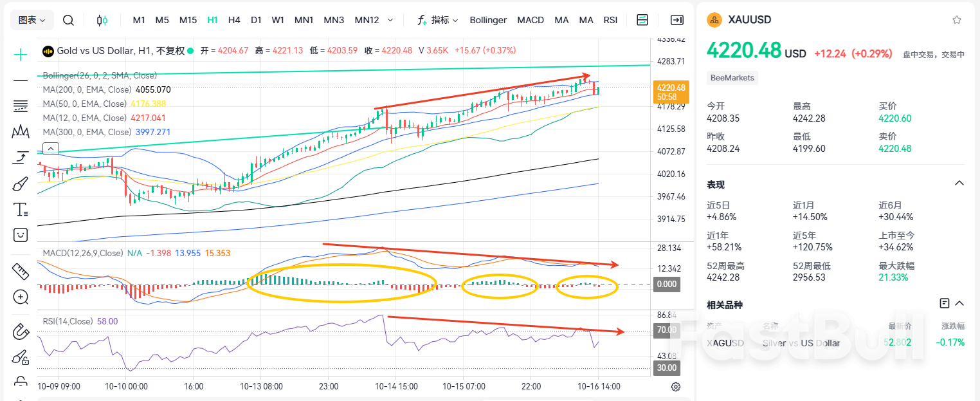This screenshot has width=980, height=401.
Task: Open the 图表 dropdown menu
Action: pyautogui.click(x=32, y=20)
